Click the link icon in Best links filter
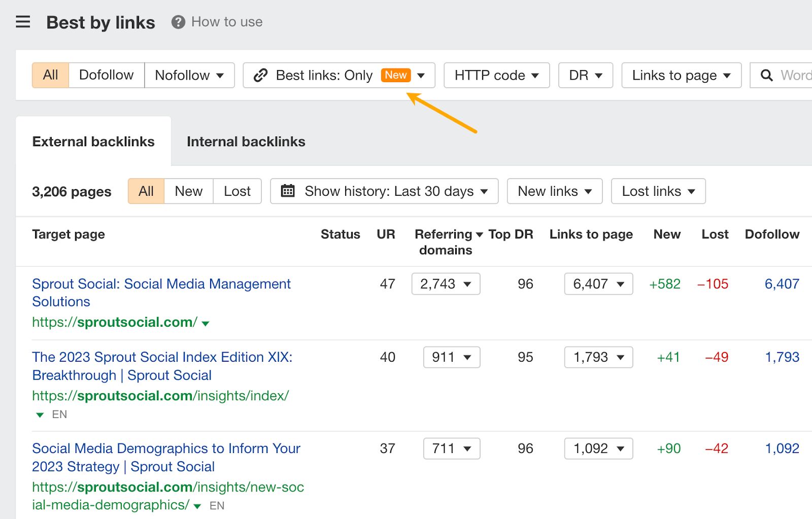Image resolution: width=812 pixels, height=519 pixels. 261,75
